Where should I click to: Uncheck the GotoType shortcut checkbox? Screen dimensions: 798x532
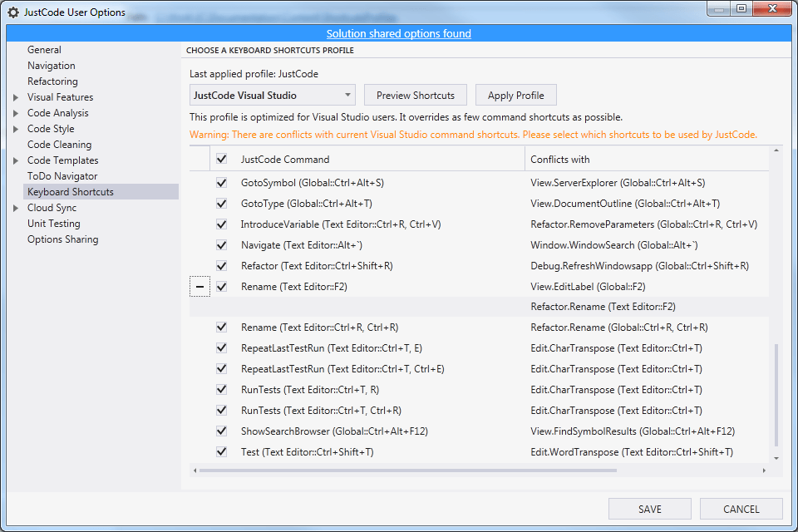coord(221,203)
